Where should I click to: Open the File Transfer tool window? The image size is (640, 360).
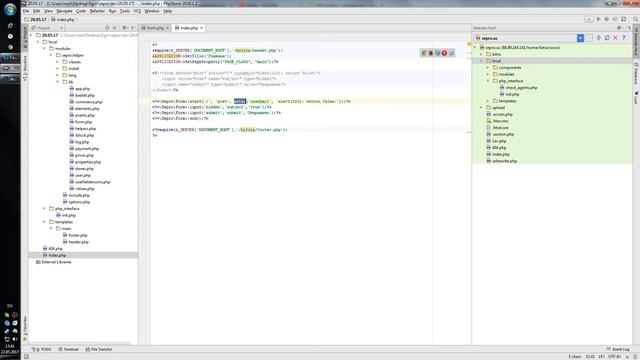pyautogui.click(x=98, y=349)
